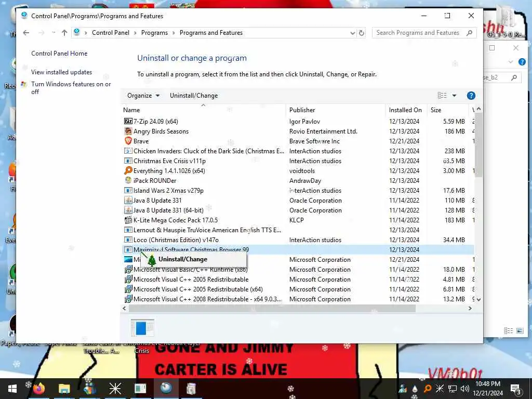Image resolution: width=532 pixels, height=399 pixels.
Task: Open View installed updates link
Action: coord(61,72)
